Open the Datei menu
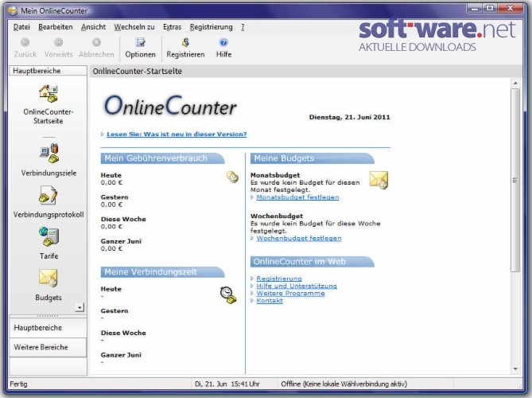This screenshot has height=398, width=532. (21, 27)
